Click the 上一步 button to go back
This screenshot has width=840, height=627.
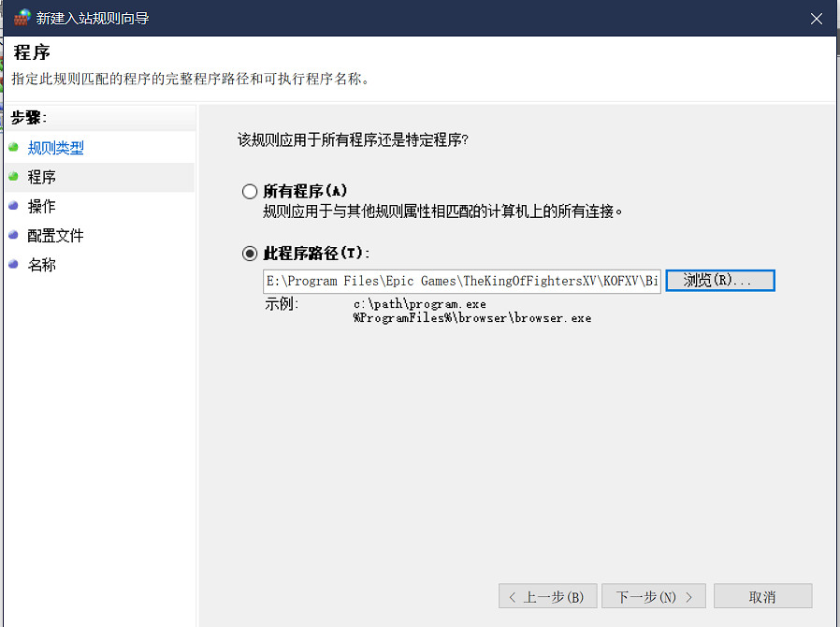(x=547, y=596)
